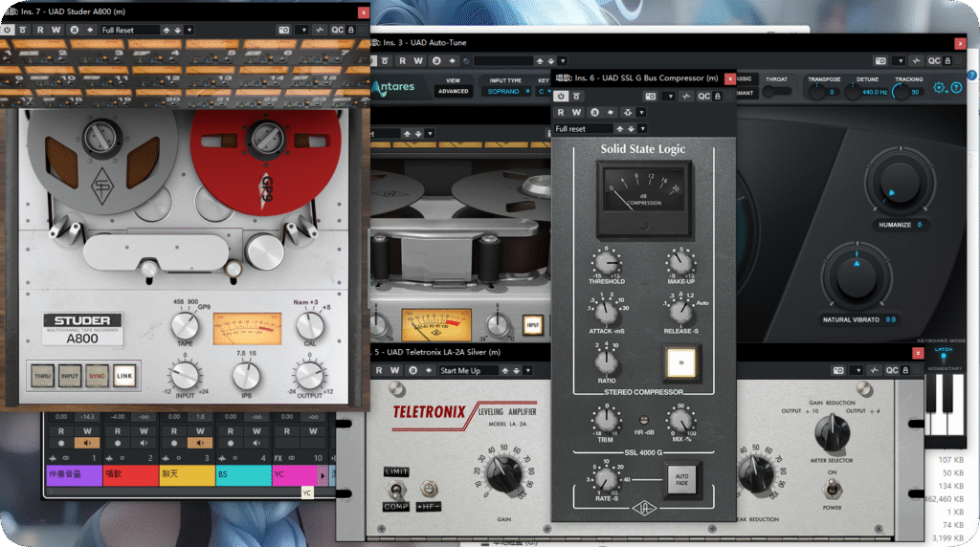Toggle the SSL compressor IN button

(x=682, y=363)
